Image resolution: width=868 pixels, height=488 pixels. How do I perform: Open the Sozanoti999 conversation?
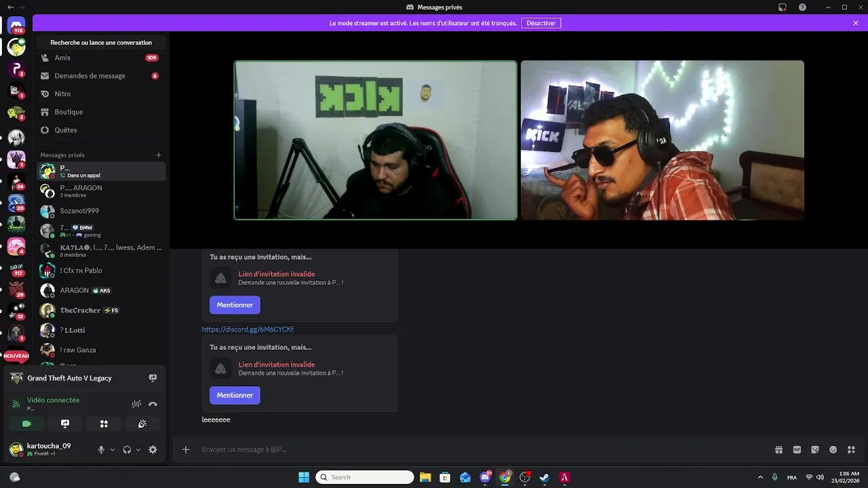tap(100, 211)
